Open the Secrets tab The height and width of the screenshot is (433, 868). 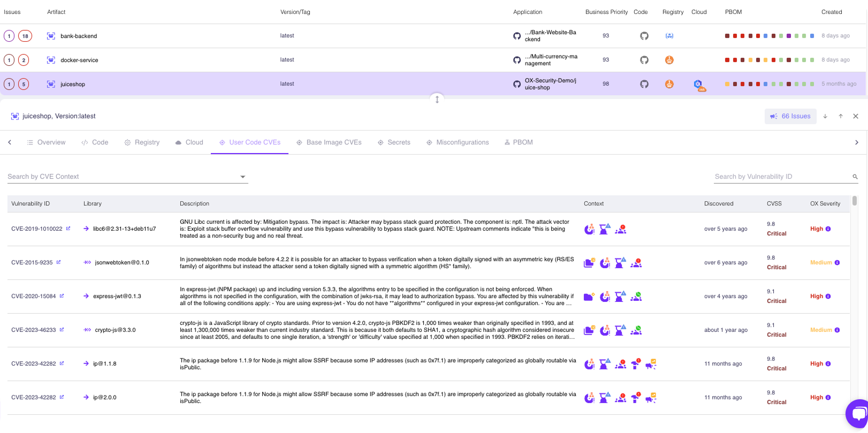[x=394, y=142]
